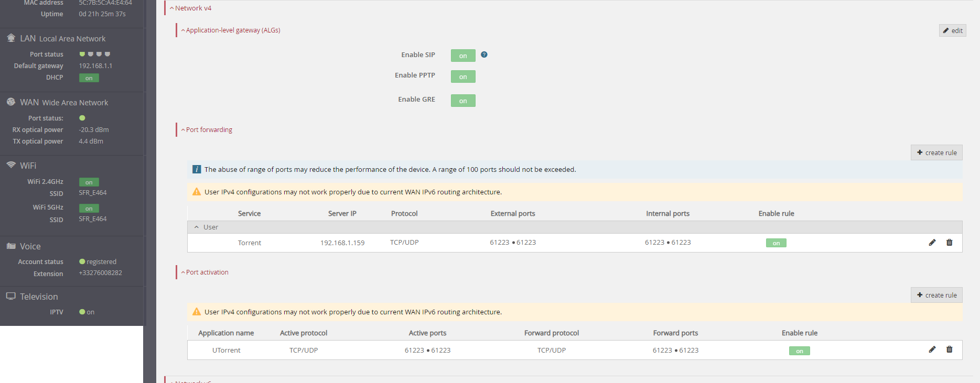Toggle the Enable SIP switch
Viewport: 980px width, 383px height.
(x=462, y=56)
